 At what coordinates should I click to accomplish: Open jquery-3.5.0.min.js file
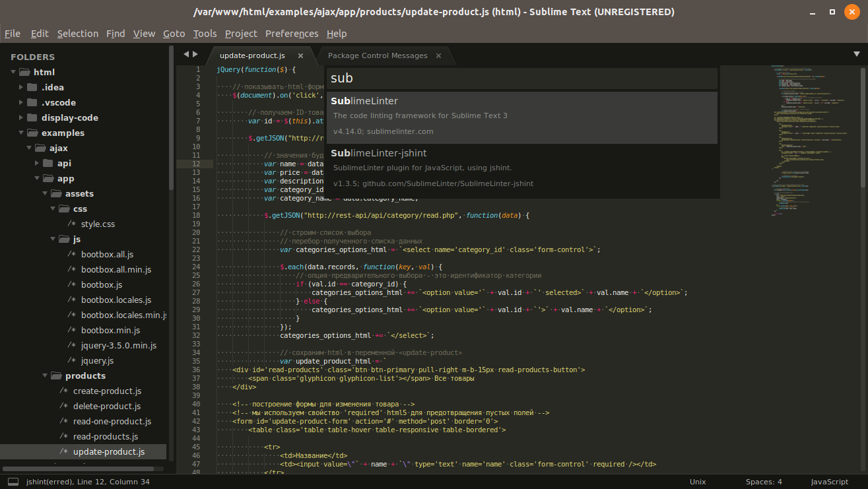pyautogui.click(x=119, y=345)
